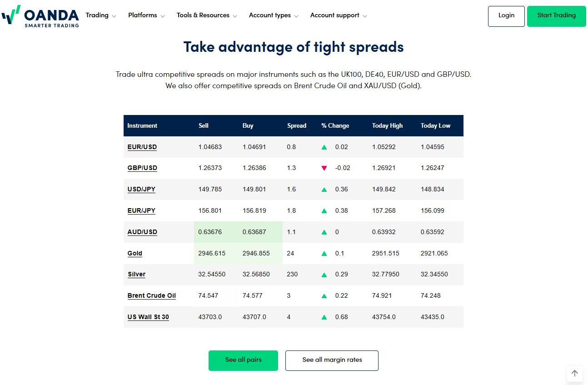Click Silver sell price 32.54550
The height and width of the screenshot is (385, 588).
212,275
